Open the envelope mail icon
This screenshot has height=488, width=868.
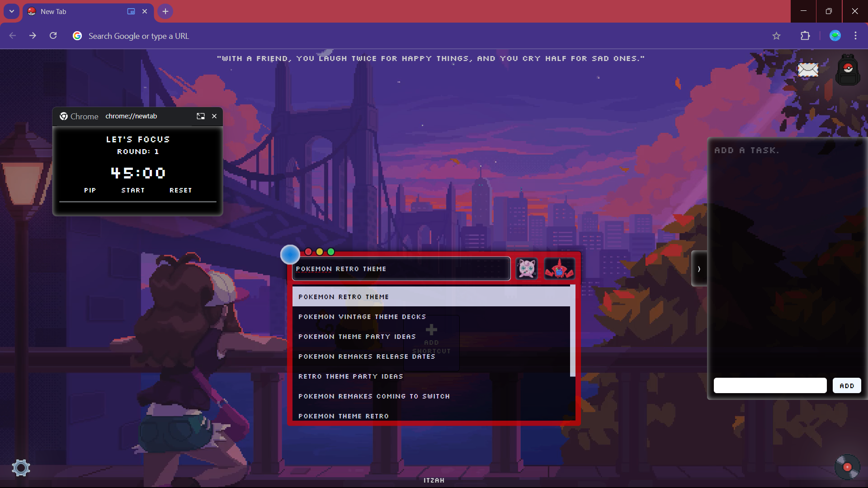(x=807, y=70)
